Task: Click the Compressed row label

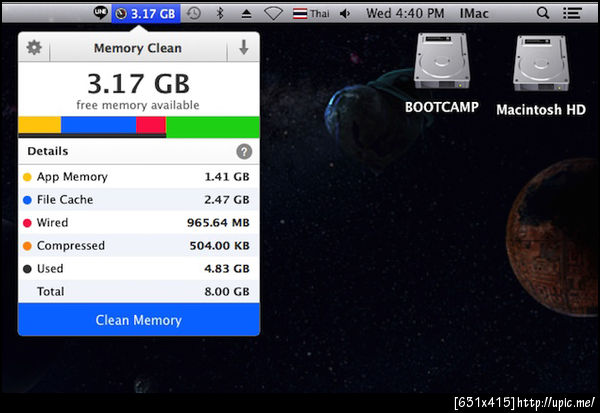Action: click(x=70, y=246)
